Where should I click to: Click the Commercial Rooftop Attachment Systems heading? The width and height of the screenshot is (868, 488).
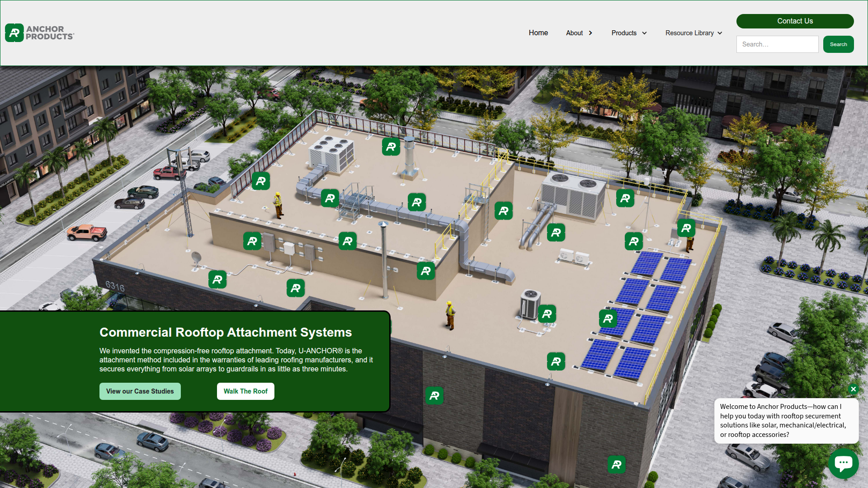226,333
